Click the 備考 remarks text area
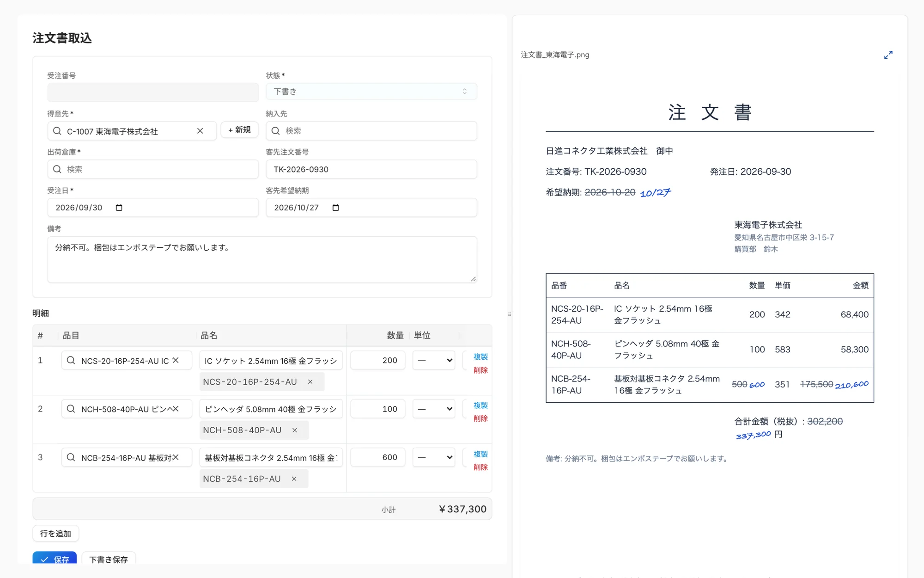The height and width of the screenshot is (578, 924). (262, 259)
